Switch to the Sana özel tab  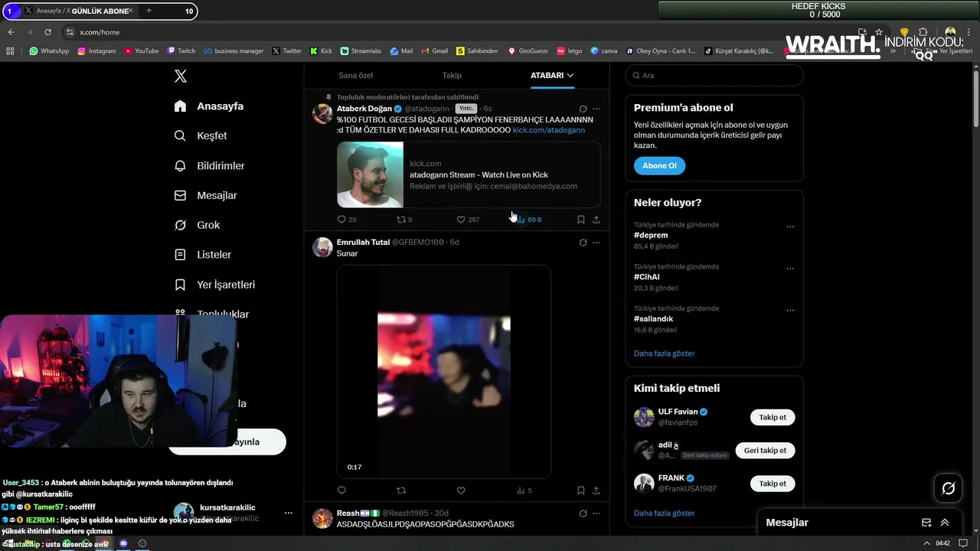pyautogui.click(x=355, y=75)
